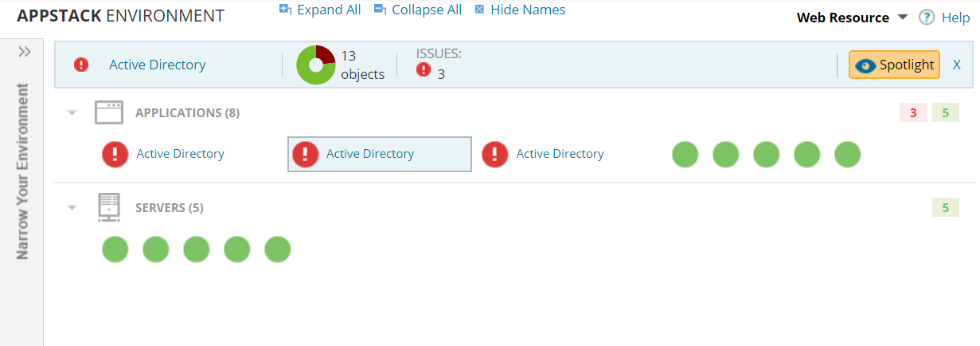Click APPSTACK ENVIRONMENT title

coord(120,15)
